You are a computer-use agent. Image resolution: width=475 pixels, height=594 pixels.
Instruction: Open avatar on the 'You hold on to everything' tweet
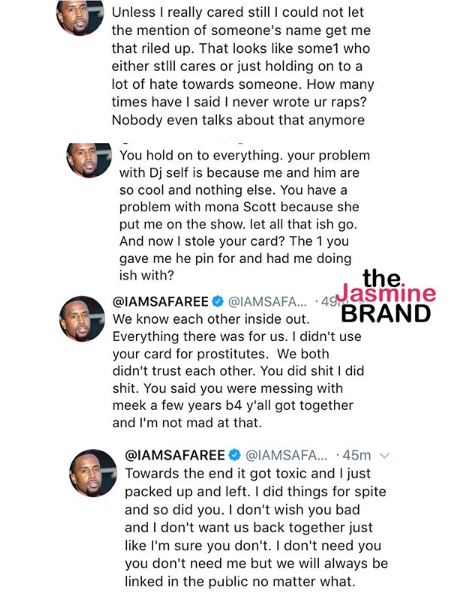(x=89, y=160)
